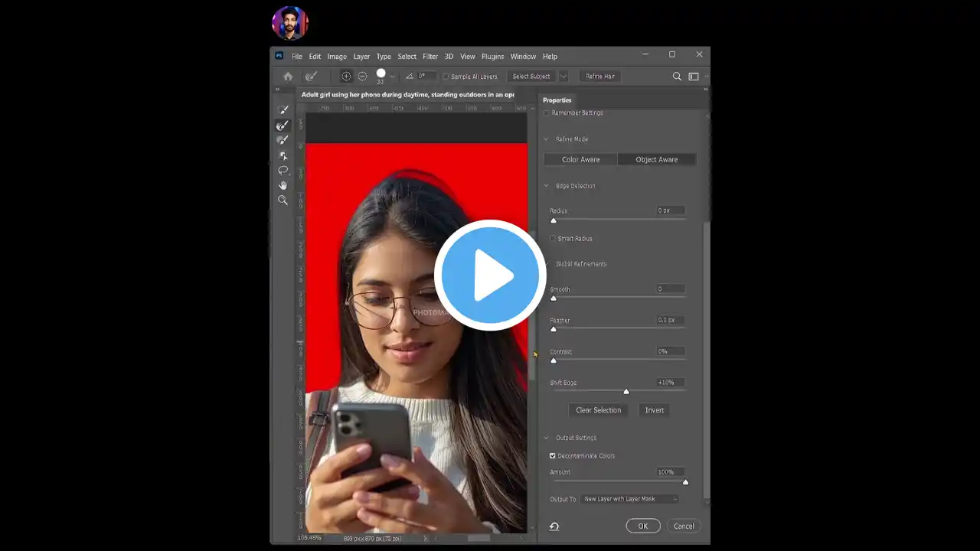
Task: Click the Radius value field
Action: [670, 210]
